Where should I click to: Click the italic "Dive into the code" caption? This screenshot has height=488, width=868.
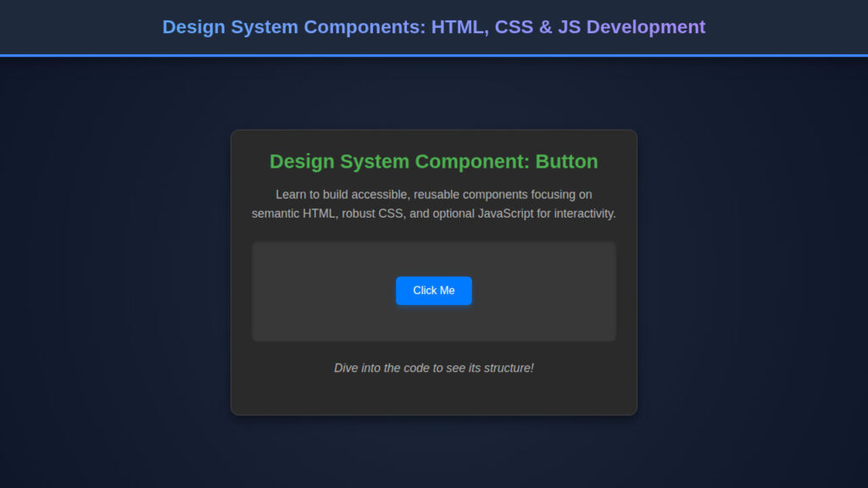433,368
